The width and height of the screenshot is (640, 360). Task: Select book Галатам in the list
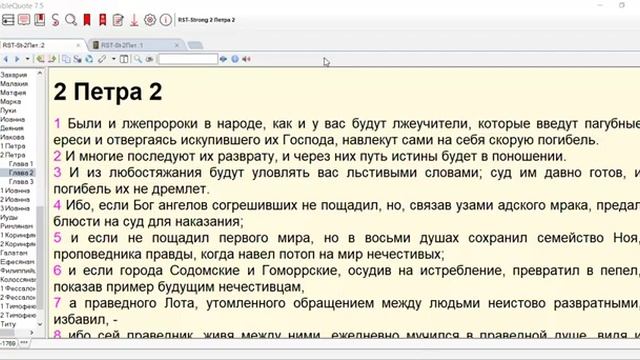14,253
